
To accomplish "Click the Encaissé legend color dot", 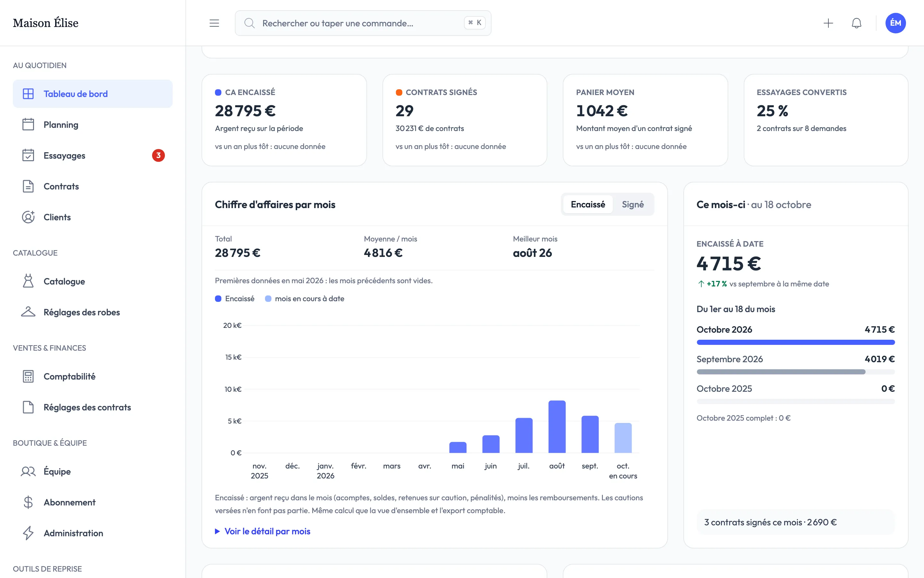I will [218, 299].
